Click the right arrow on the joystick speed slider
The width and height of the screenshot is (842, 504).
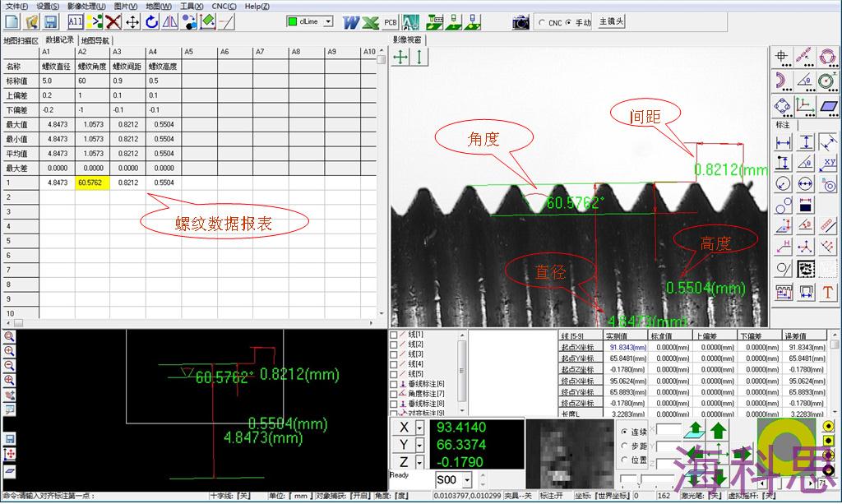point(812,482)
